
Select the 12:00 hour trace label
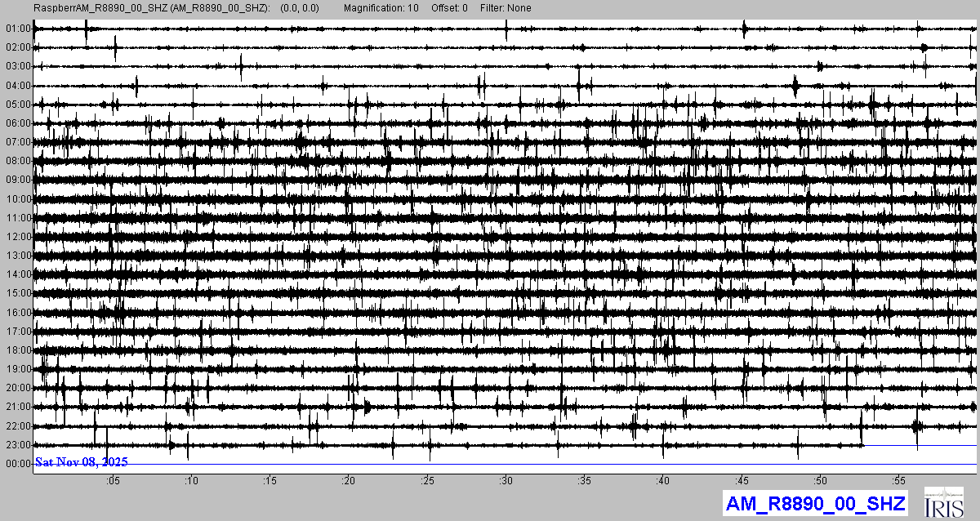click(x=17, y=237)
